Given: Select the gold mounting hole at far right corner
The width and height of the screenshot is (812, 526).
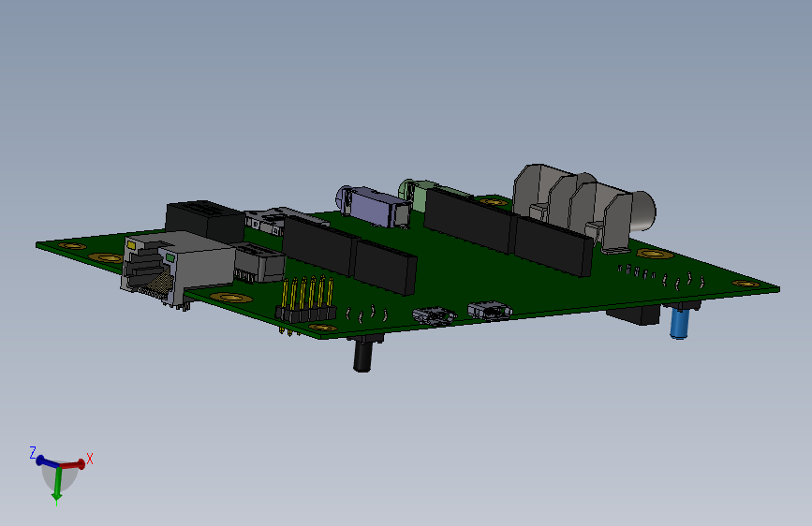Looking at the screenshot, I should pos(746,284).
